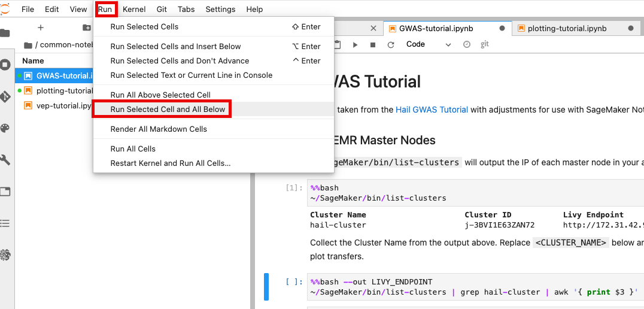
Task: Switch to the plotting-tutorial.ipynb tab
Action: (x=566, y=28)
